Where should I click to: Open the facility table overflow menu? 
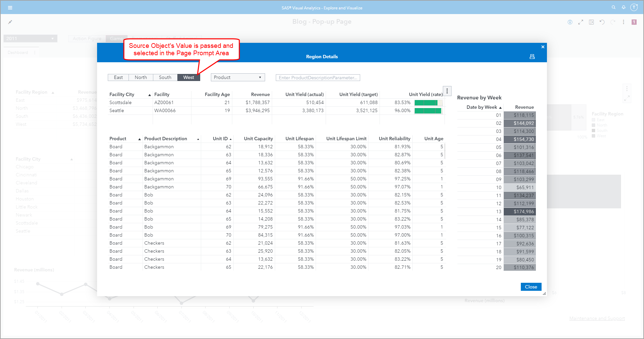[447, 91]
